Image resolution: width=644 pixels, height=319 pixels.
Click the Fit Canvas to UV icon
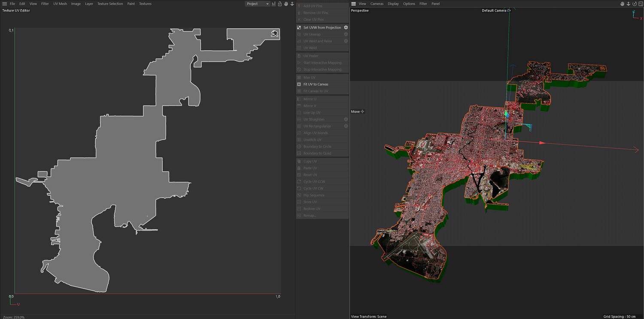click(299, 91)
